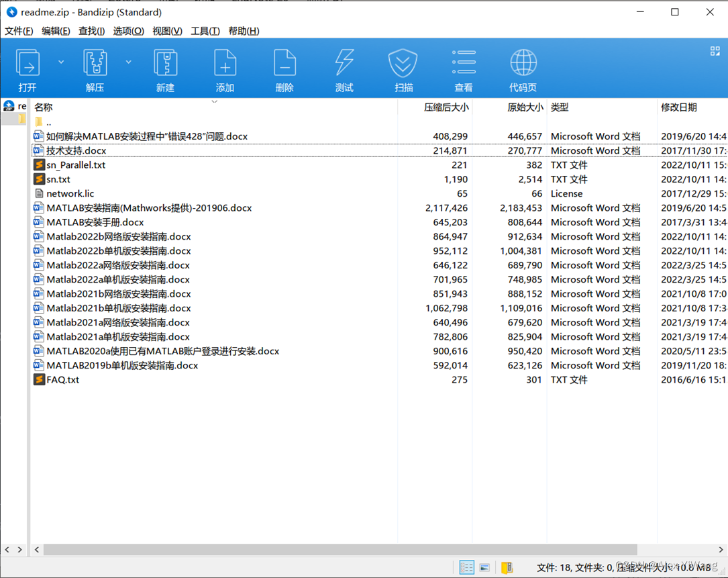Screen dimensions: 728x578
Task: Expand the Open button dropdown arrow
Action: tap(61, 62)
